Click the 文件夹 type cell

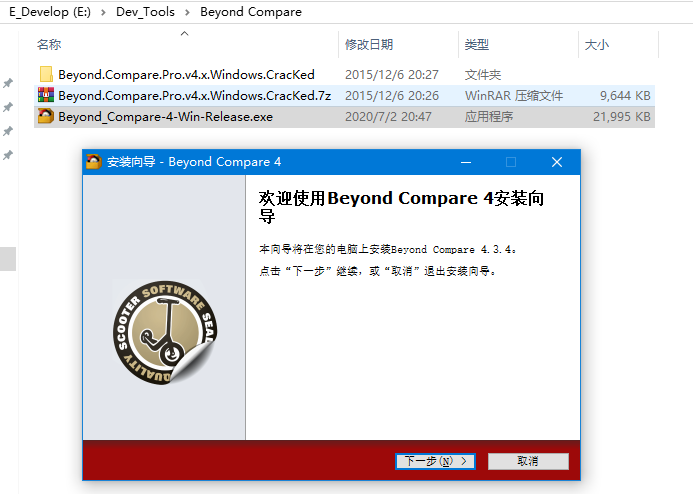pyautogui.click(x=483, y=75)
